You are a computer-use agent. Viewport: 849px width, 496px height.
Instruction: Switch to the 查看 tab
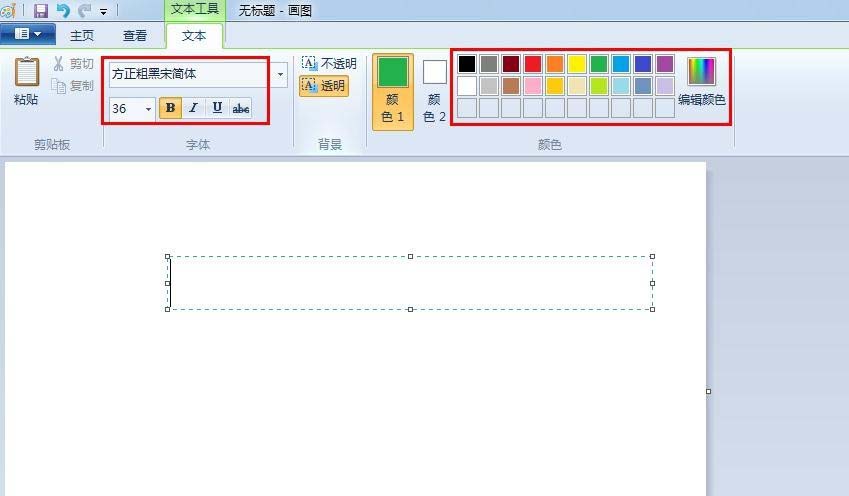135,36
